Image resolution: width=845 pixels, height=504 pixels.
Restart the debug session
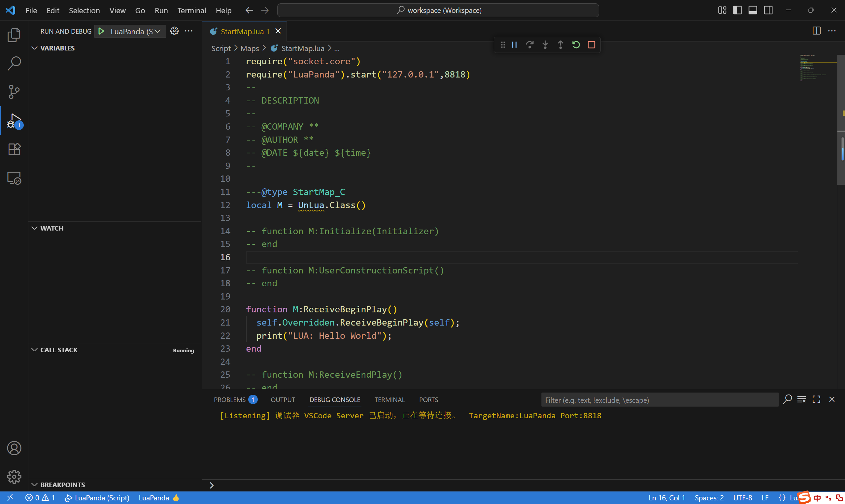pos(576,45)
